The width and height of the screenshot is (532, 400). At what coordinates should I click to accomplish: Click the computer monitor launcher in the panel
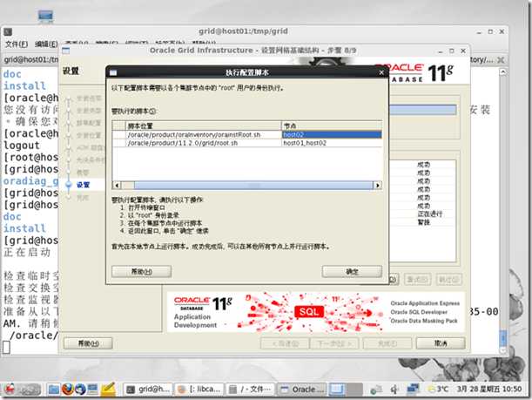pyautogui.click(x=92, y=390)
